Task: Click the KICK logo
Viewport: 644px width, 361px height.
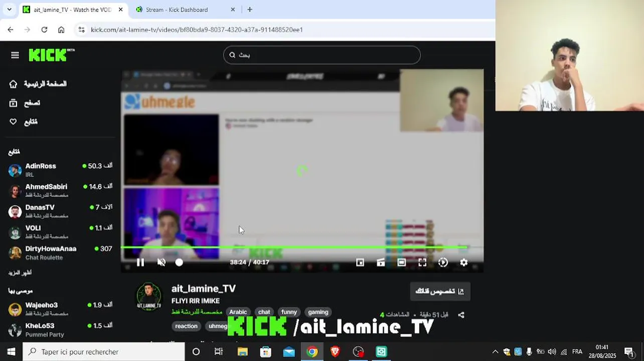Action: pyautogui.click(x=52, y=55)
